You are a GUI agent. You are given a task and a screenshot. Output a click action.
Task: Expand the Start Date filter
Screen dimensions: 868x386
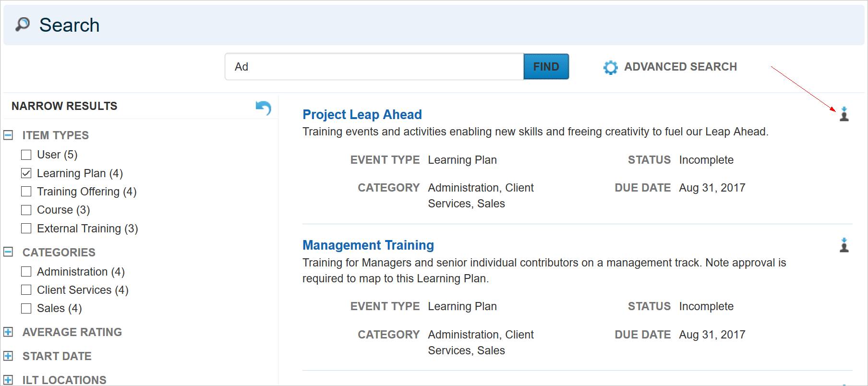pyautogui.click(x=8, y=356)
